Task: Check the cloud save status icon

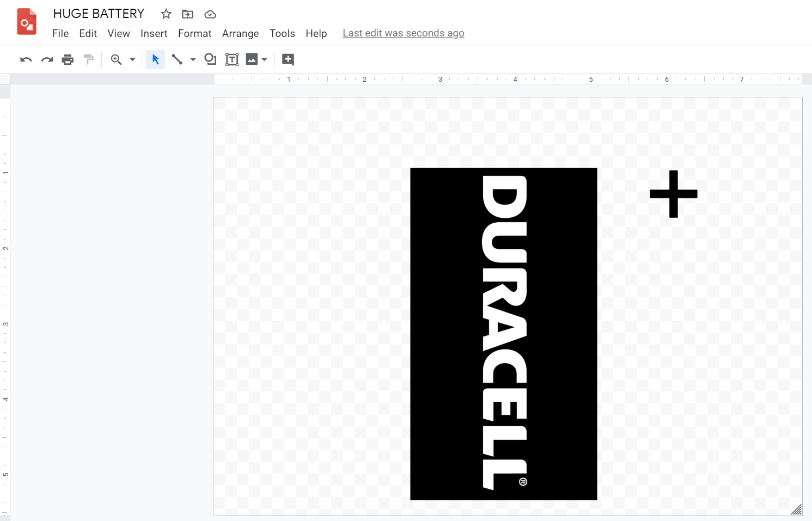Action: [210, 14]
